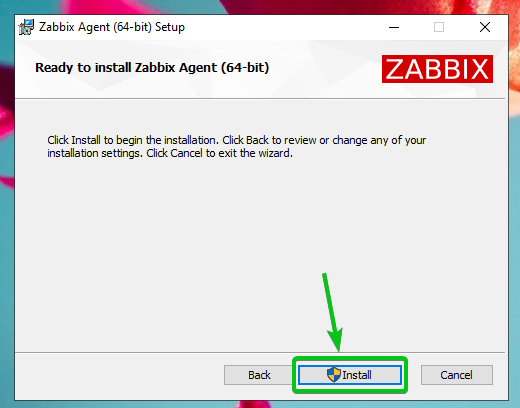Minimize the Zabbix Agent Setup window
520x408 pixels.
394,27
